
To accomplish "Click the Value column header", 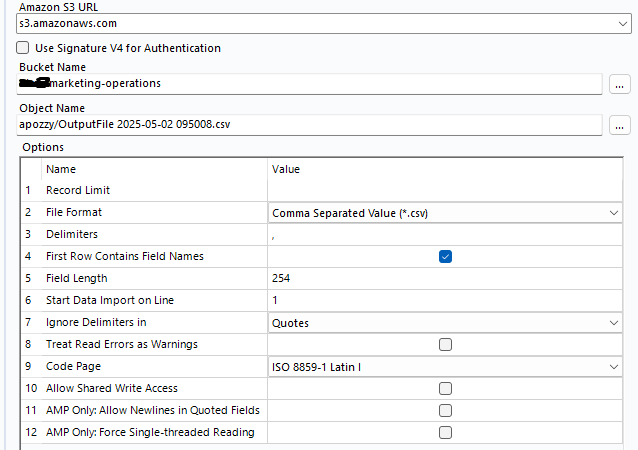I will [x=286, y=169].
